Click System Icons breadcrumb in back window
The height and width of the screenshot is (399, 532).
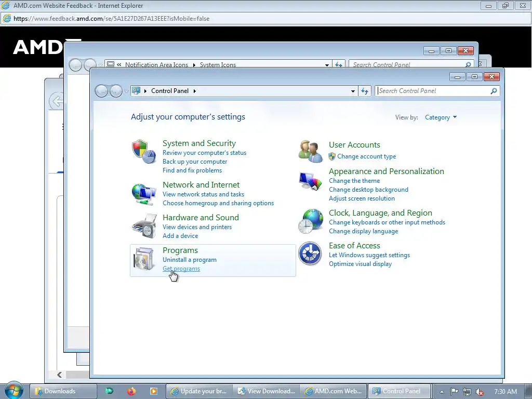click(x=218, y=64)
